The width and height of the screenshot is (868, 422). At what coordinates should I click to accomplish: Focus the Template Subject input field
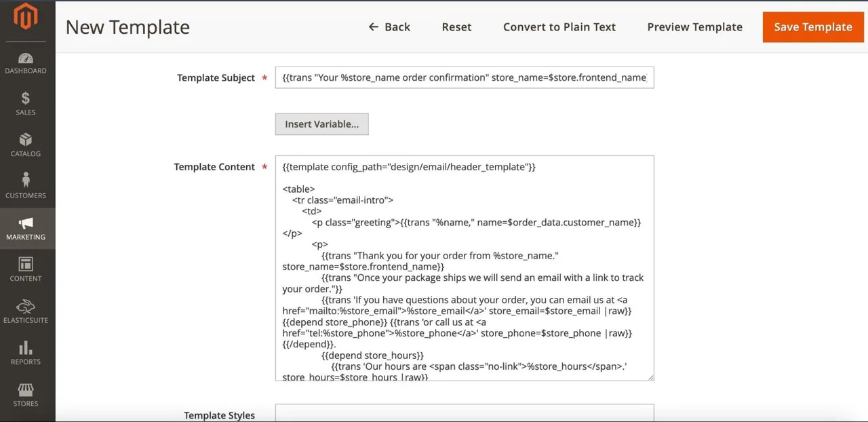pos(465,77)
